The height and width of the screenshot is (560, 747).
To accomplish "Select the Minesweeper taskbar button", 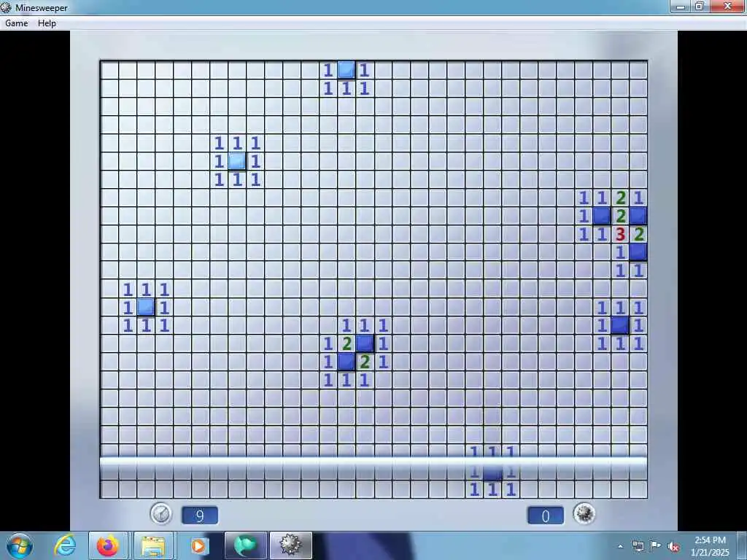I will pos(291,545).
